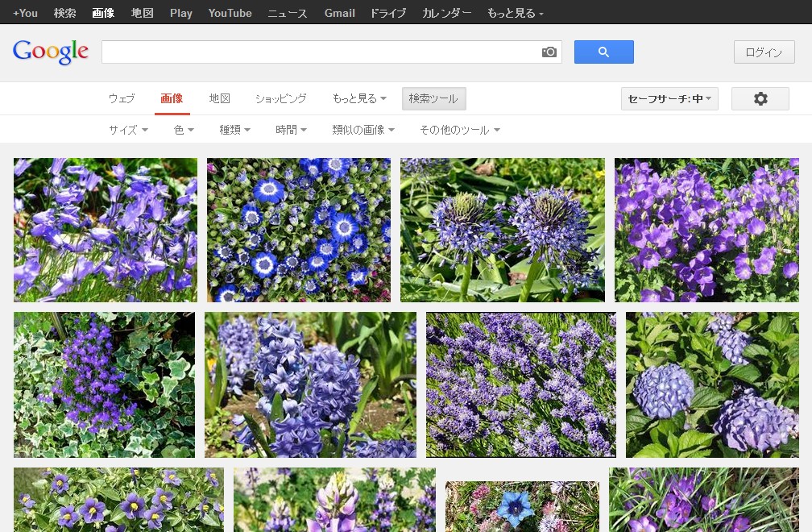Open Play from the top bar
The width and height of the screenshot is (812, 532).
[181, 13]
